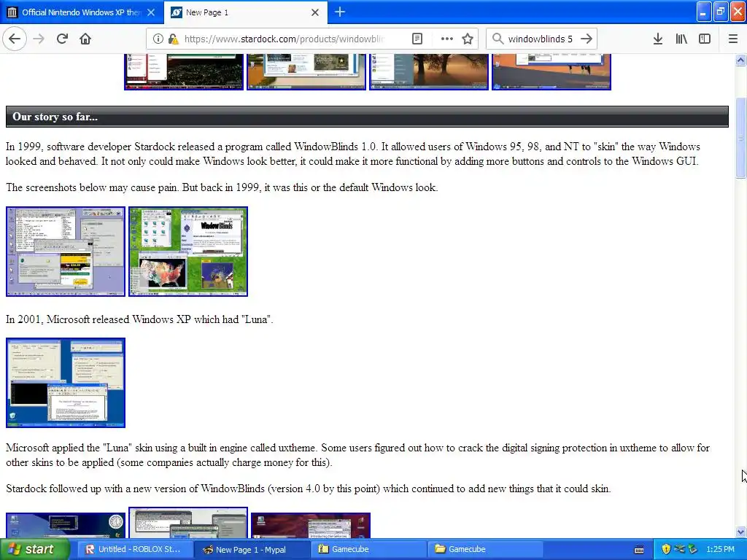Select the New Page 1 tab
This screenshot has width=747, height=560.
246,12
